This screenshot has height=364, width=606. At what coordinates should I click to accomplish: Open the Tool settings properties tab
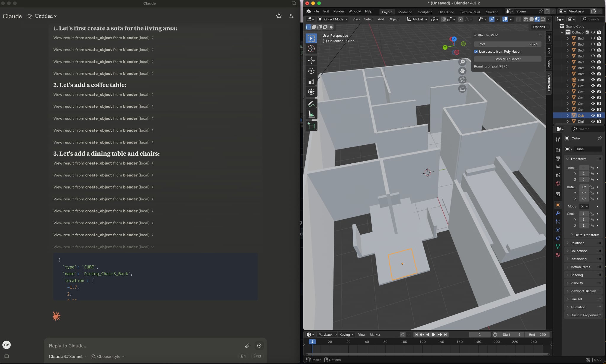tap(558, 139)
